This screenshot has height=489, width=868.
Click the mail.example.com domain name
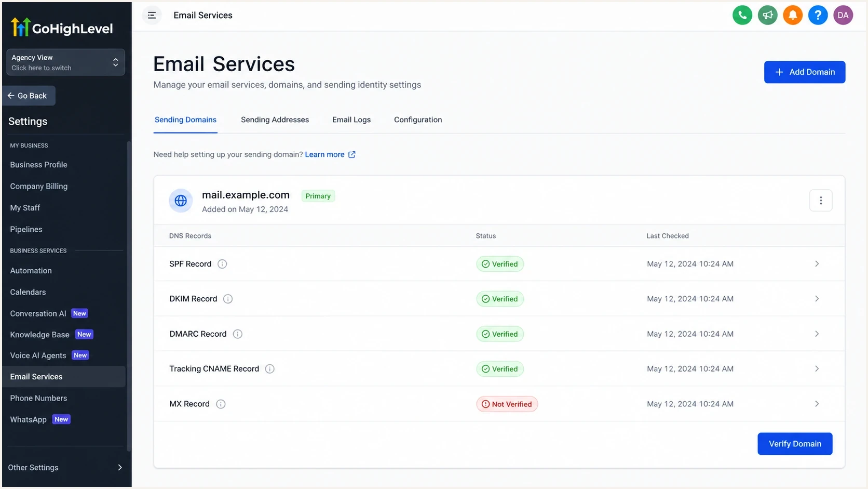[246, 195]
